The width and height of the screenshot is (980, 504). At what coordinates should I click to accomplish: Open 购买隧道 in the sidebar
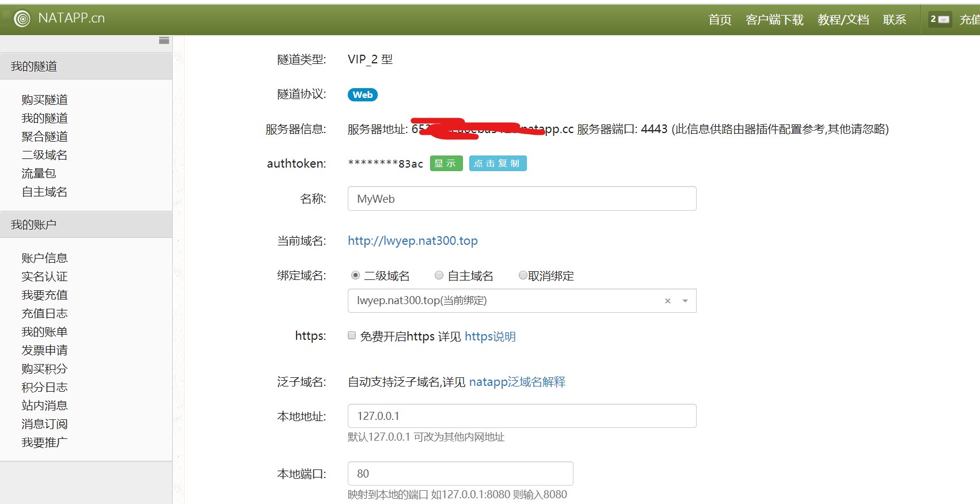pyautogui.click(x=44, y=100)
